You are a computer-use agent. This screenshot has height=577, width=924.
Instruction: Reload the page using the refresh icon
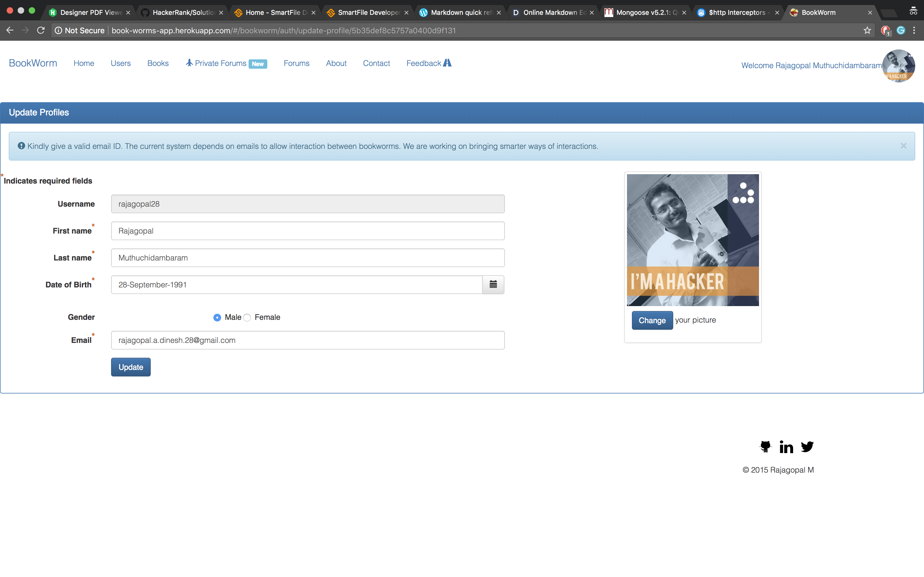click(x=41, y=30)
